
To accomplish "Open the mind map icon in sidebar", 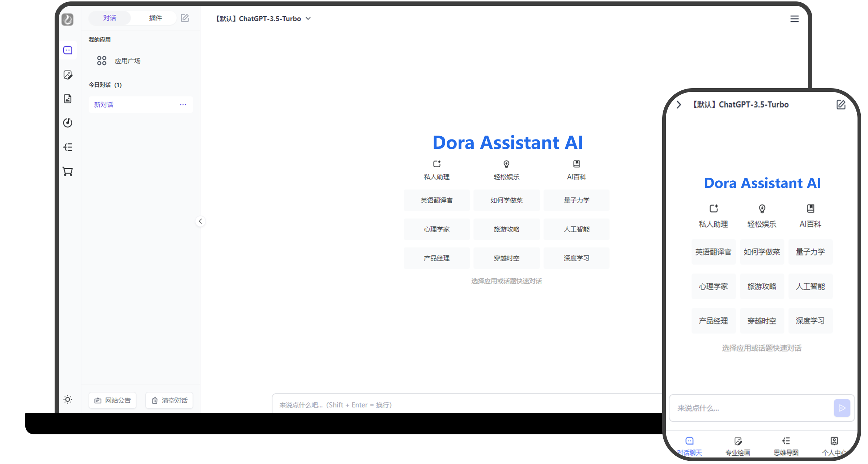I will click(68, 147).
